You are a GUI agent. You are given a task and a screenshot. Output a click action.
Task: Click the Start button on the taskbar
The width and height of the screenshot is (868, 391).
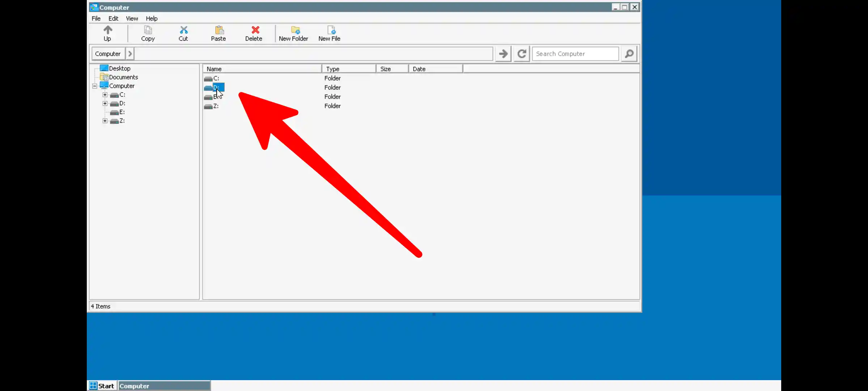tap(102, 386)
